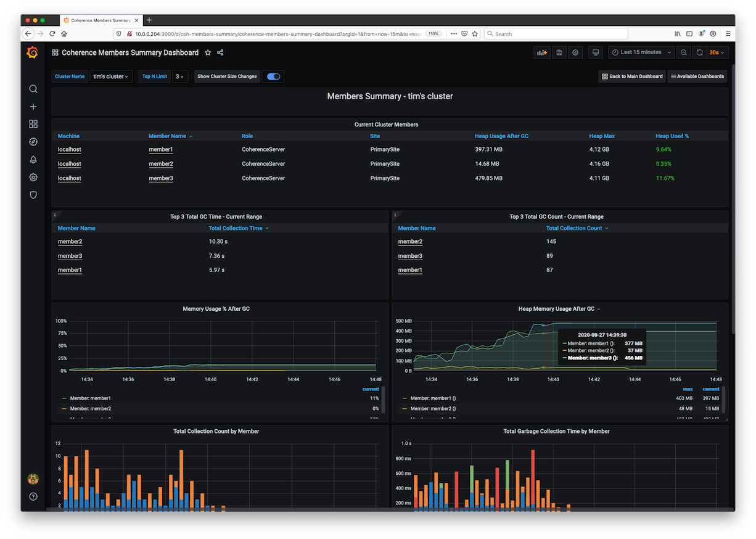Toggle the Show Cluster Size Changes switch
The height and width of the screenshot is (539, 756).
click(x=273, y=76)
